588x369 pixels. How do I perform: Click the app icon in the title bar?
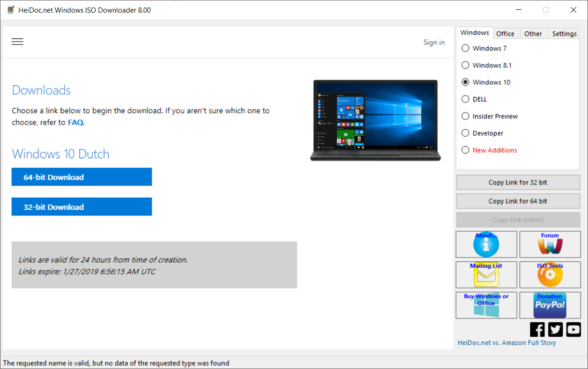point(11,10)
